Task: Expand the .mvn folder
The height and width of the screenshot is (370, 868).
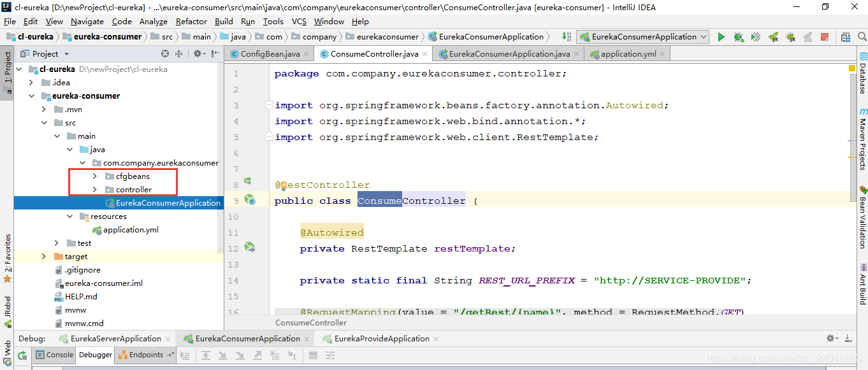Action: [44, 109]
